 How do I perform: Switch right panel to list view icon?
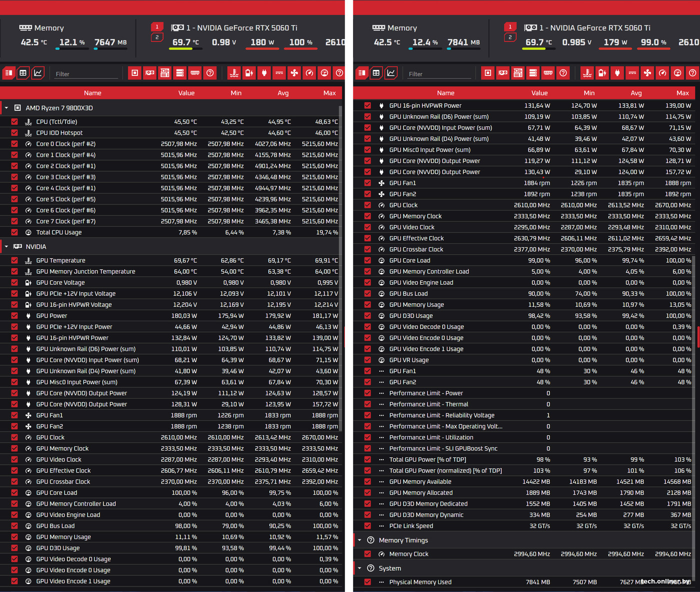coord(361,73)
